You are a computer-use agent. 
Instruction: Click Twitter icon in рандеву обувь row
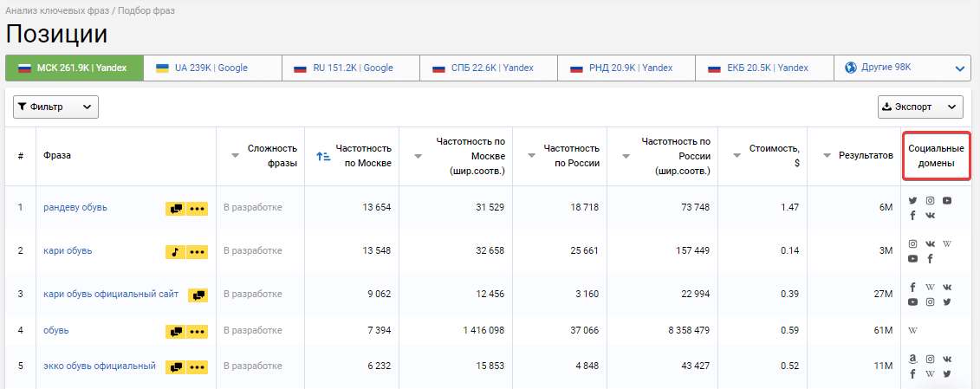tap(912, 201)
